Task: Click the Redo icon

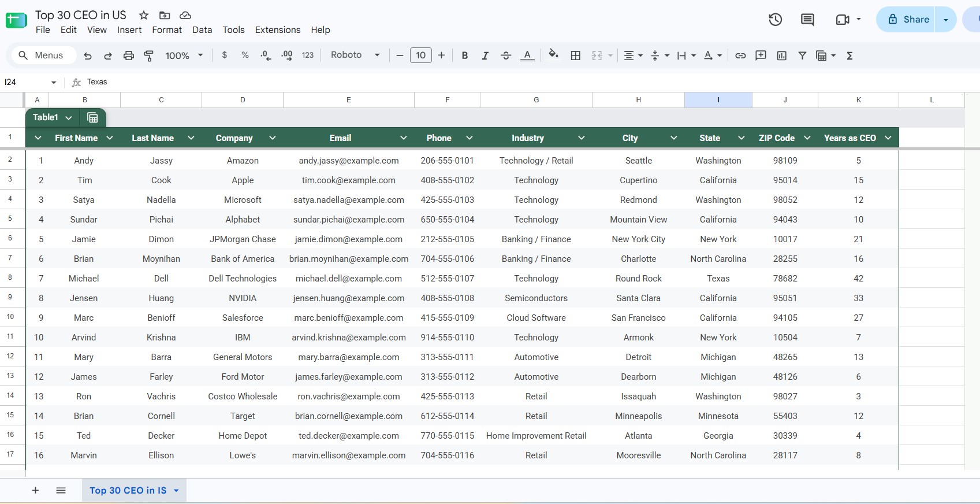Action: pyautogui.click(x=108, y=55)
